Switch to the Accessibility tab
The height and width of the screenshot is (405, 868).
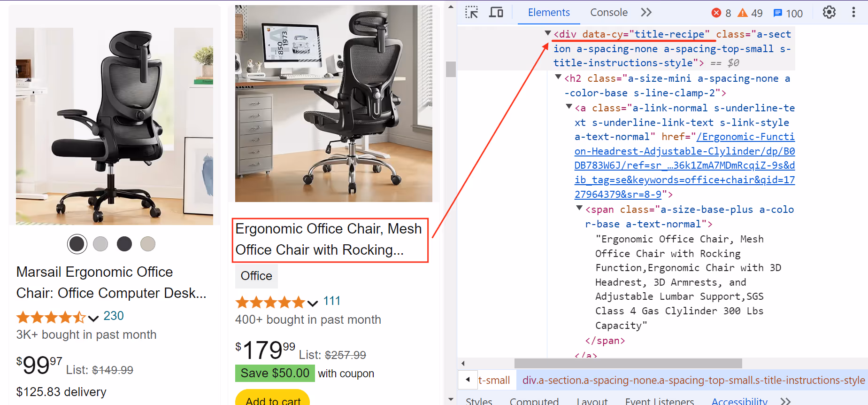[x=739, y=401]
